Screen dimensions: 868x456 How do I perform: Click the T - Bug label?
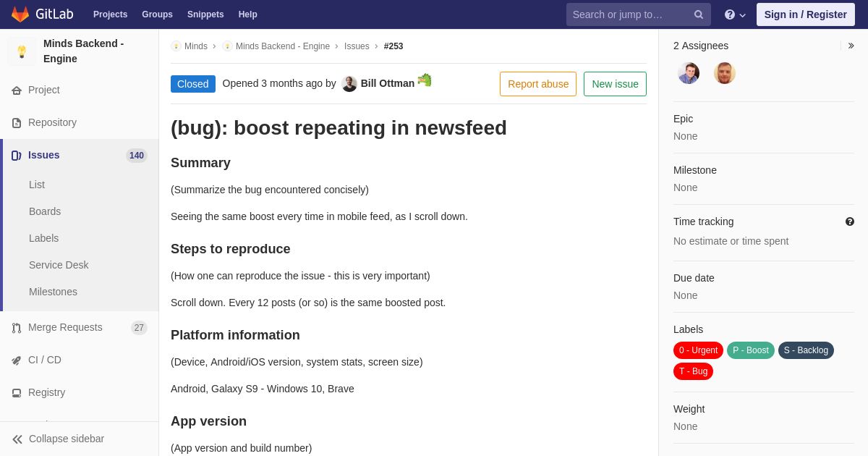(693, 371)
